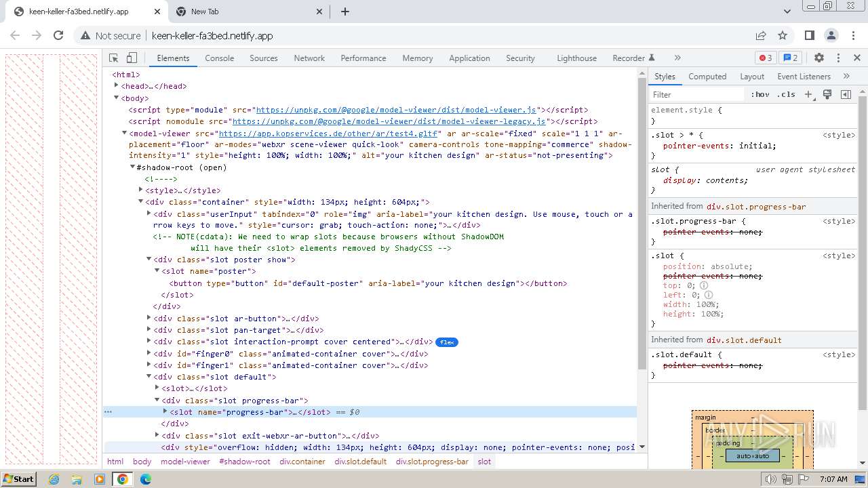This screenshot has height=488, width=868.
Task: Open the blue issues count badge
Action: (789, 58)
